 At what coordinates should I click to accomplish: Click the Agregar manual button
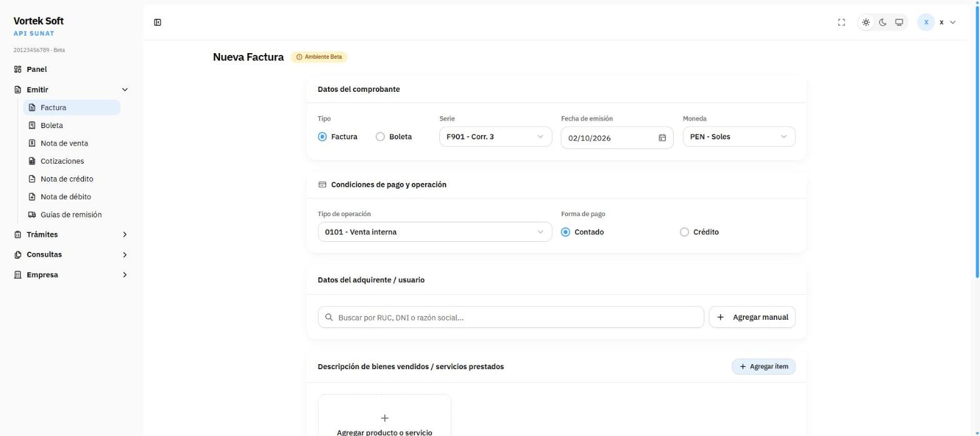coord(752,317)
